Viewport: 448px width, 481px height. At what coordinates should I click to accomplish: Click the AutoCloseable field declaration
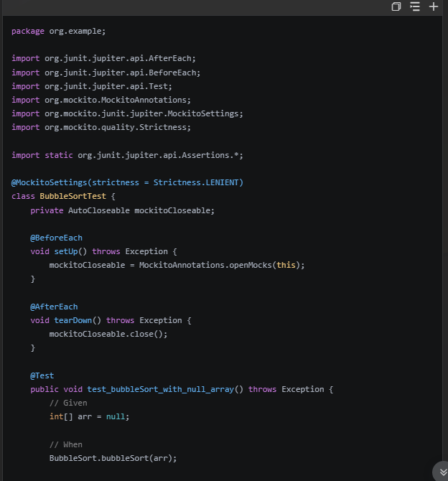pyautogui.click(x=122, y=210)
